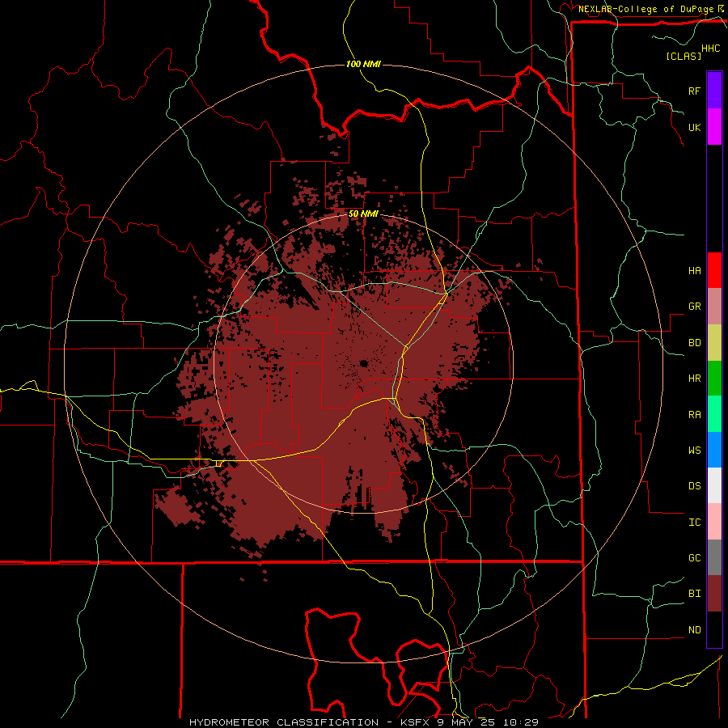Click the RA legend label
Image resolution: width=728 pixels, height=728 pixels.
694,414
